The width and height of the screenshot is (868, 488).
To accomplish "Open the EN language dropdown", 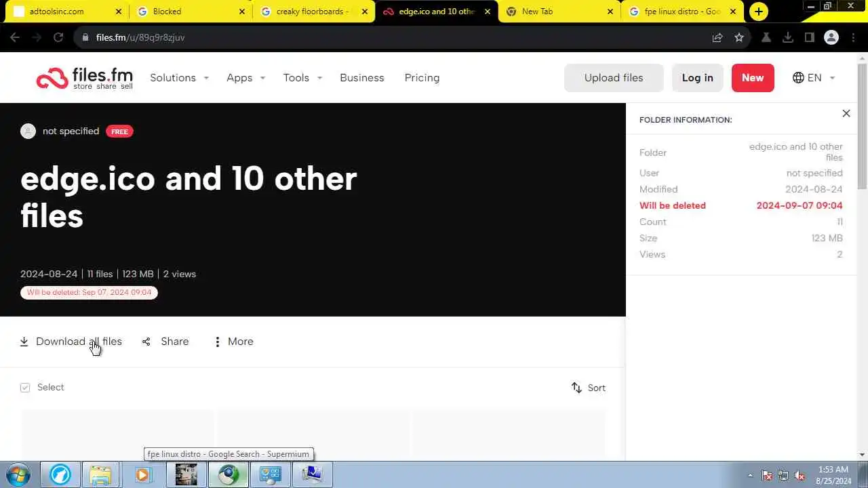I will (814, 78).
